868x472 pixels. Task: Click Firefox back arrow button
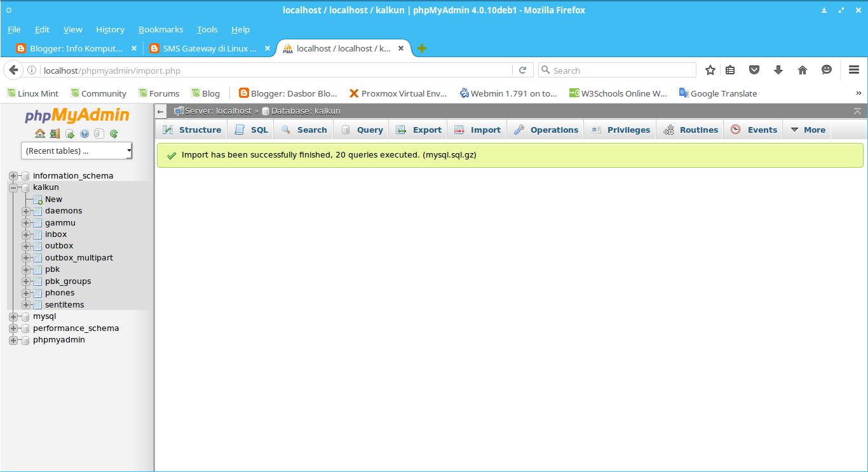13,70
